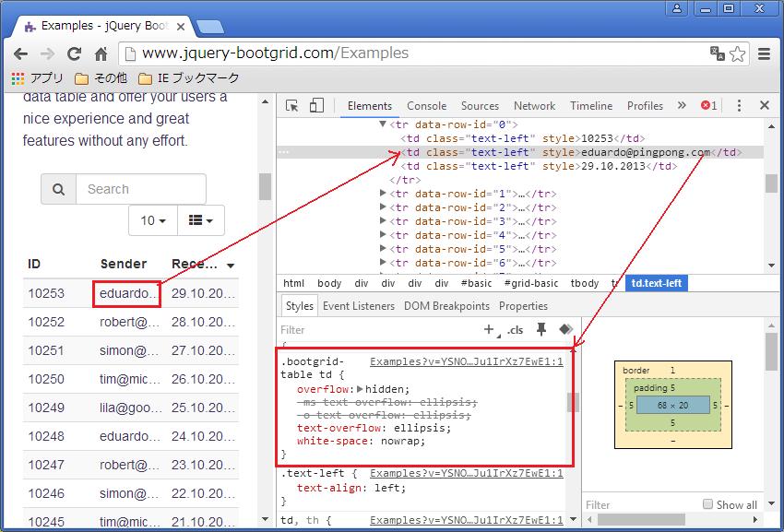This screenshot has width=784, height=532.
Task: Close the DevTools panel
Action: coord(764,105)
